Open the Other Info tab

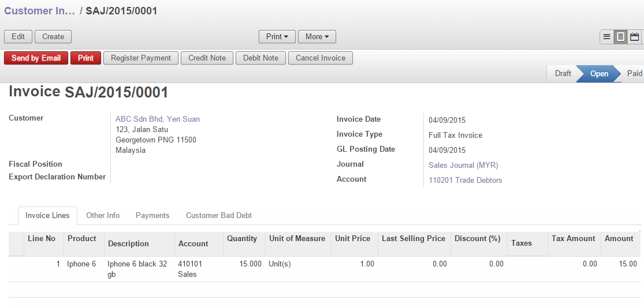click(103, 216)
